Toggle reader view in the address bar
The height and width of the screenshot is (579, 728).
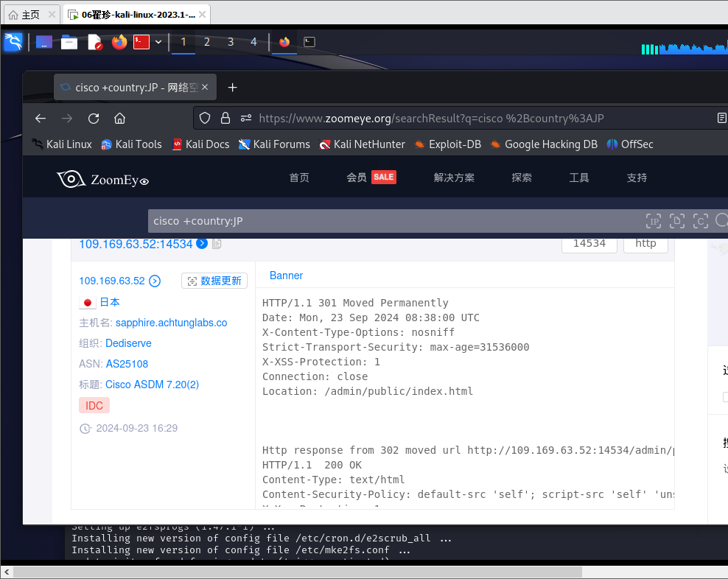point(721,119)
